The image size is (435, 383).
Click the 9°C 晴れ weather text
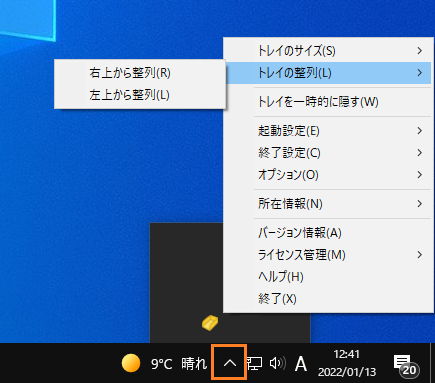pos(179,364)
